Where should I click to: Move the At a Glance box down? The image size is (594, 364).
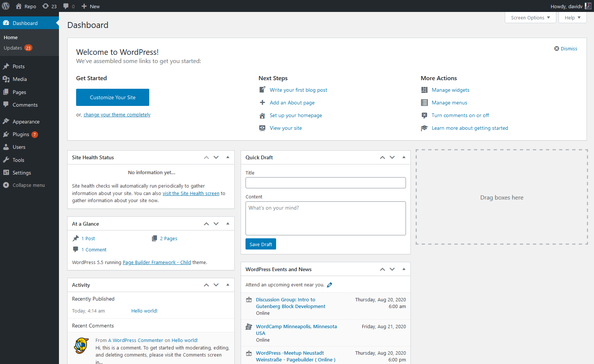tap(216, 224)
